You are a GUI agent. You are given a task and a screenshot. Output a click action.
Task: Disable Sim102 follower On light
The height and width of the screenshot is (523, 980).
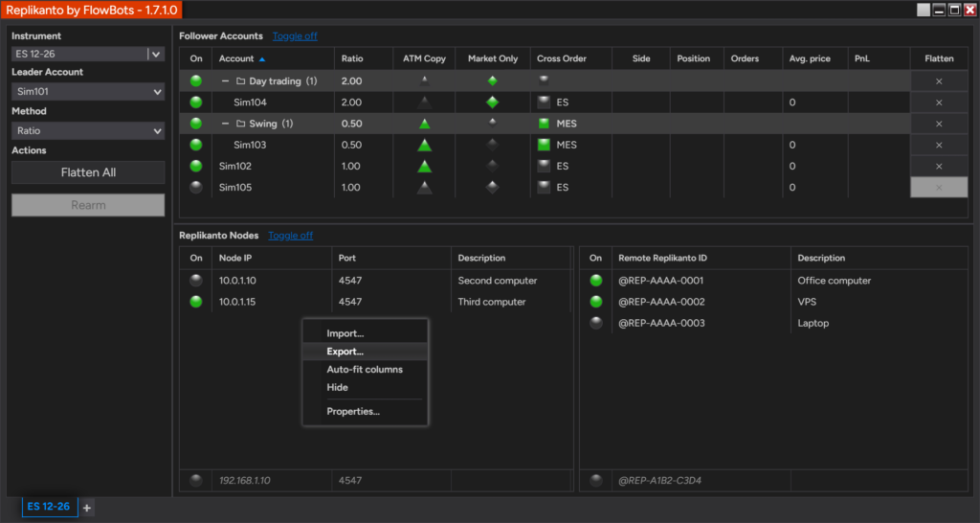(x=196, y=166)
